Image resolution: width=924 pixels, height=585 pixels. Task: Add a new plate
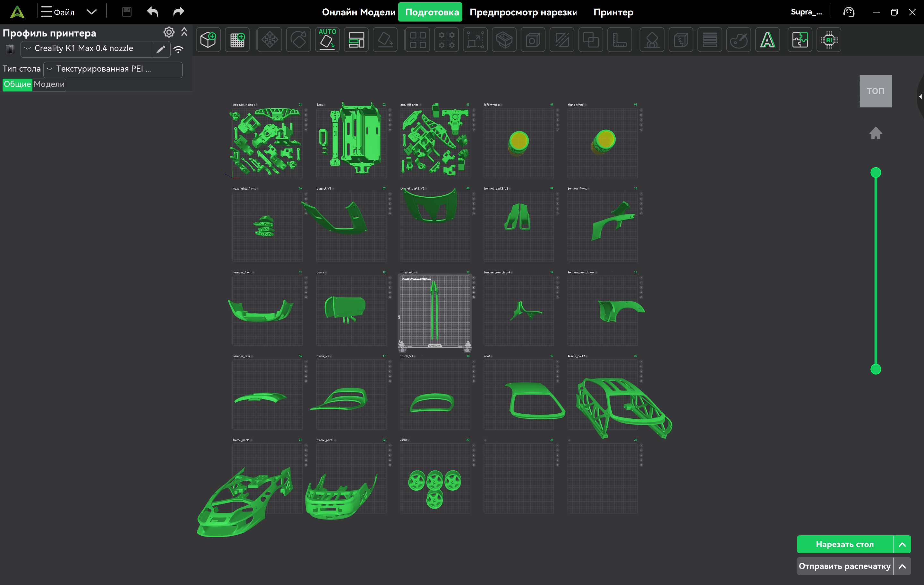(237, 40)
